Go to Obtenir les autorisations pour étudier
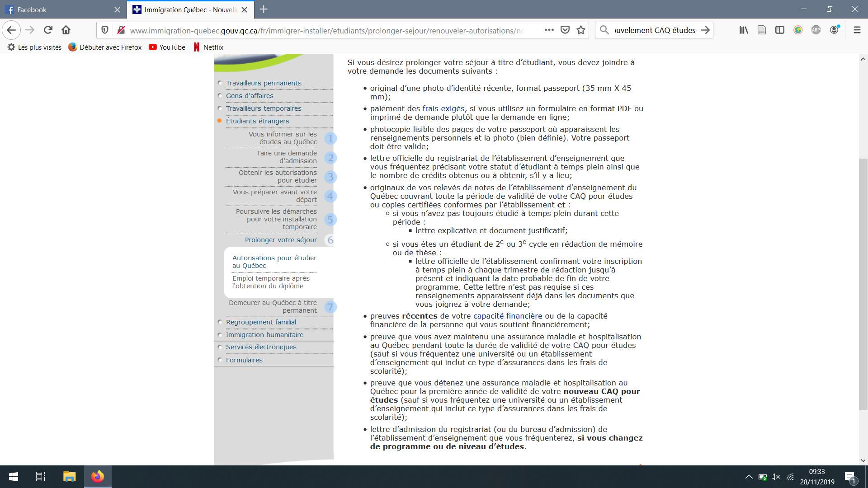Viewport: 868px width, 488px height. [x=278, y=176]
